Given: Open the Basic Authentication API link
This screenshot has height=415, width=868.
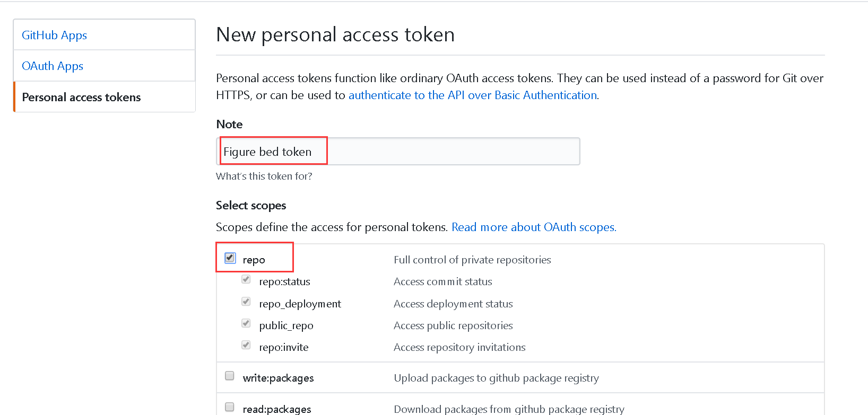Looking at the screenshot, I should pyautogui.click(x=473, y=95).
